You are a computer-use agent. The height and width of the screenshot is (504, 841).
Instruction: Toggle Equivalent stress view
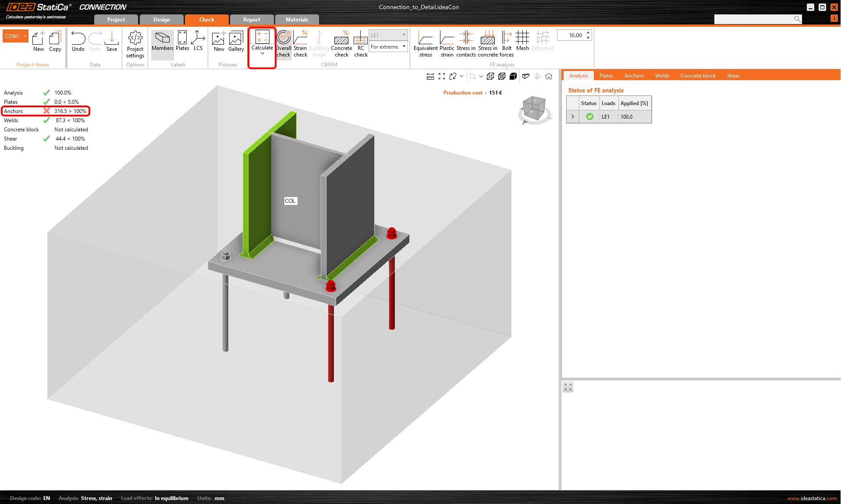point(425,43)
